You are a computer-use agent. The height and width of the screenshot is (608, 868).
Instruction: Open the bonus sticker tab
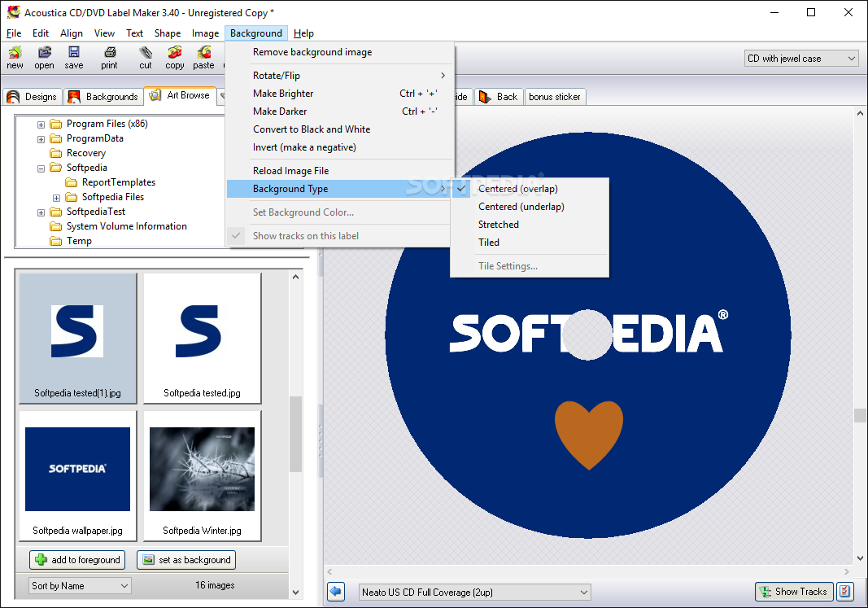pos(555,96)
